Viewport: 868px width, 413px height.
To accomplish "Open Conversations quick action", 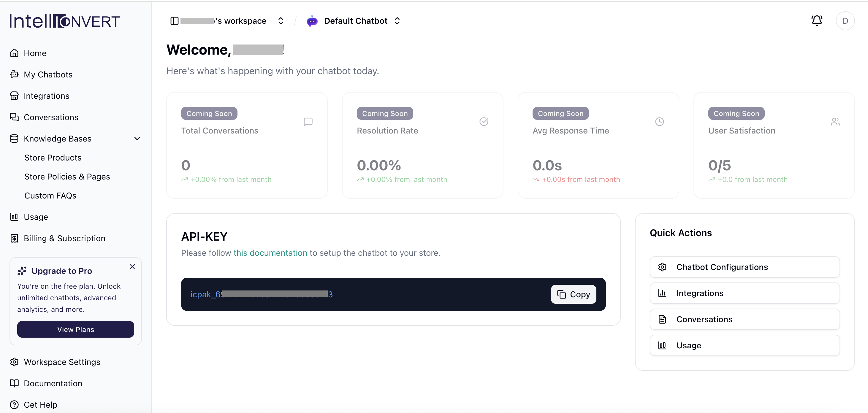I will point(745,319).
